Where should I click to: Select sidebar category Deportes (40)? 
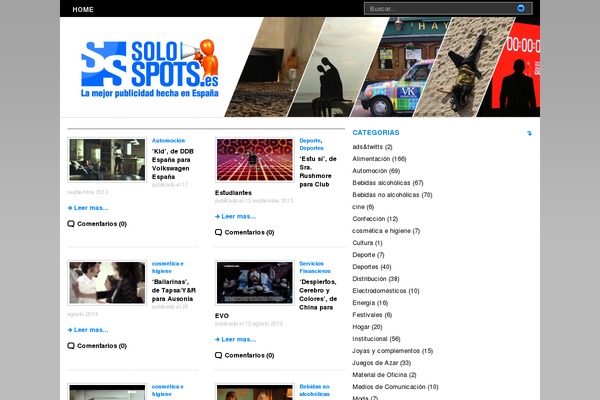pos(372,267)
